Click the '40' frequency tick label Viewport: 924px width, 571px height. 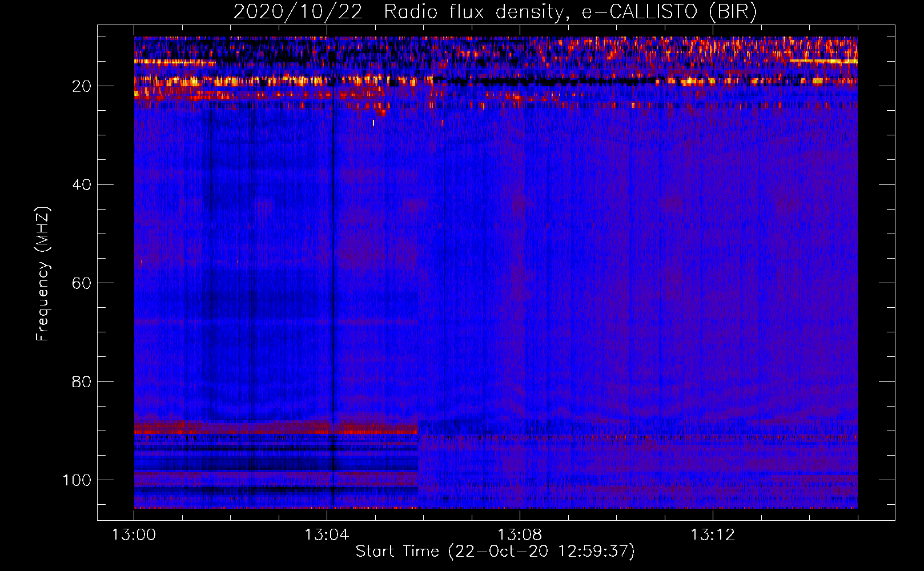[x=82, y=184]
